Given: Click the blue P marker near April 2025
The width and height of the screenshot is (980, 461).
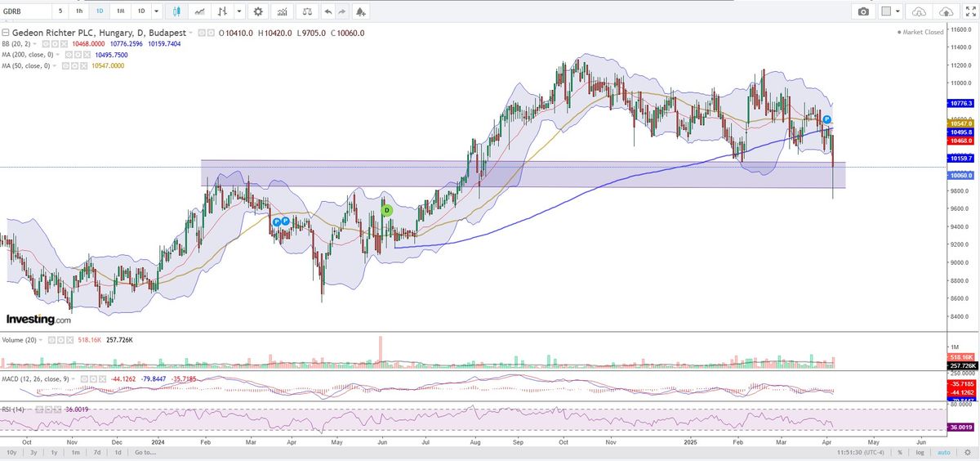Looking at the screenshot, I should [827, 120].
